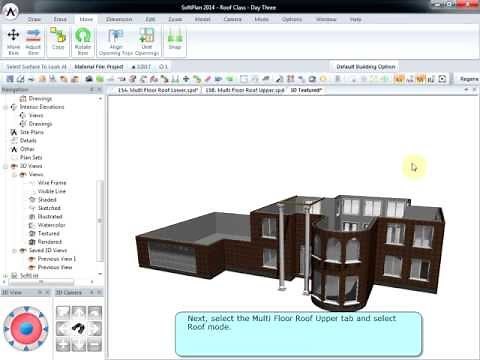
Task: Click the Unit Openings tool
Action: click(x=146, y=42)
